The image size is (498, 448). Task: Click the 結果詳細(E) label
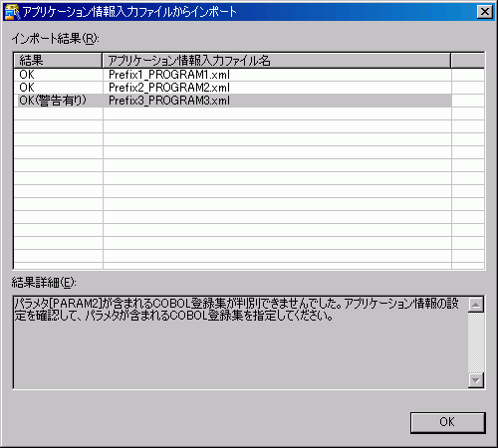(x=44, y=283)
